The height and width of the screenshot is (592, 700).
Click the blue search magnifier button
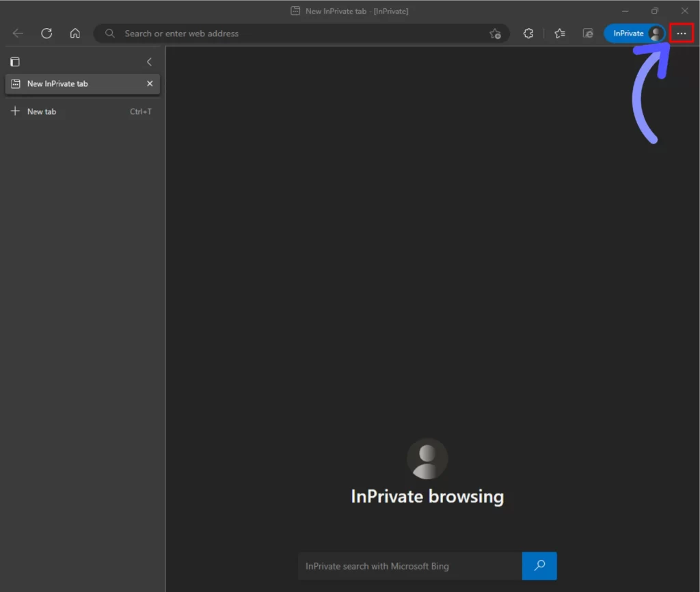tap(539, 566)
